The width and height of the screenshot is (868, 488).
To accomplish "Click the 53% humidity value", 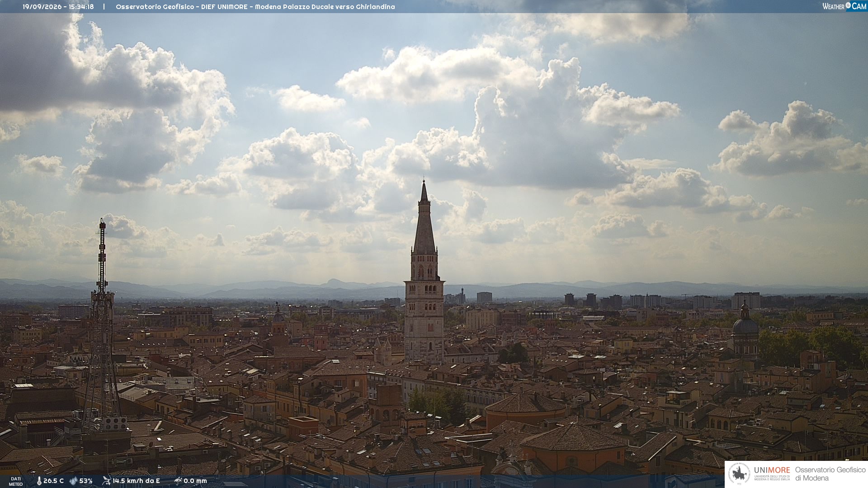I will [x=86, y=481].
